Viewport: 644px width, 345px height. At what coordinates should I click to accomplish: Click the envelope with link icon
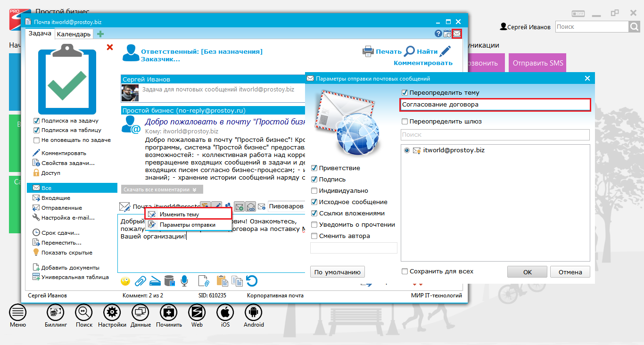250,206
